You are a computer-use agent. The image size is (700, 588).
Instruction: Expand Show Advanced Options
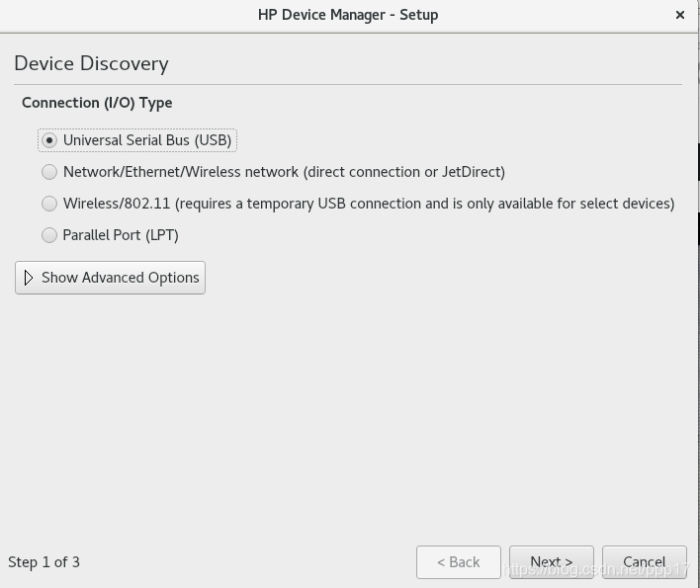pyautogui.click(x=111, y=278)
